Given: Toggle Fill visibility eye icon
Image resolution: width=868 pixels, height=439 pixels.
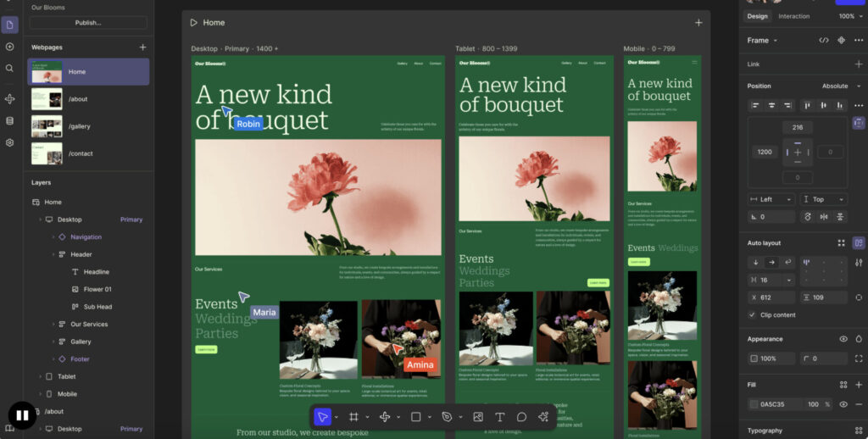Looking at the screenshot, I should click(843, 404).
